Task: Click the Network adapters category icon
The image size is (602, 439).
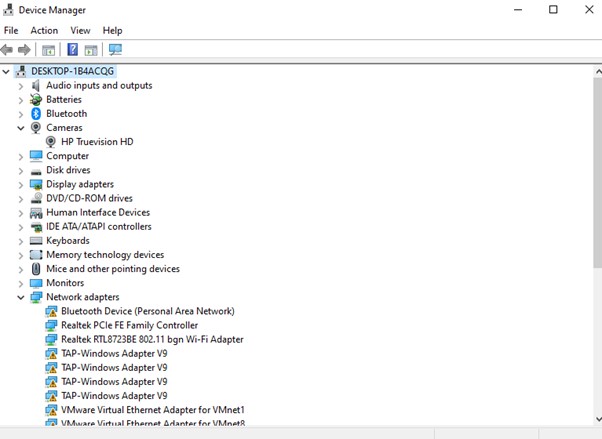Action: point(36,297)
